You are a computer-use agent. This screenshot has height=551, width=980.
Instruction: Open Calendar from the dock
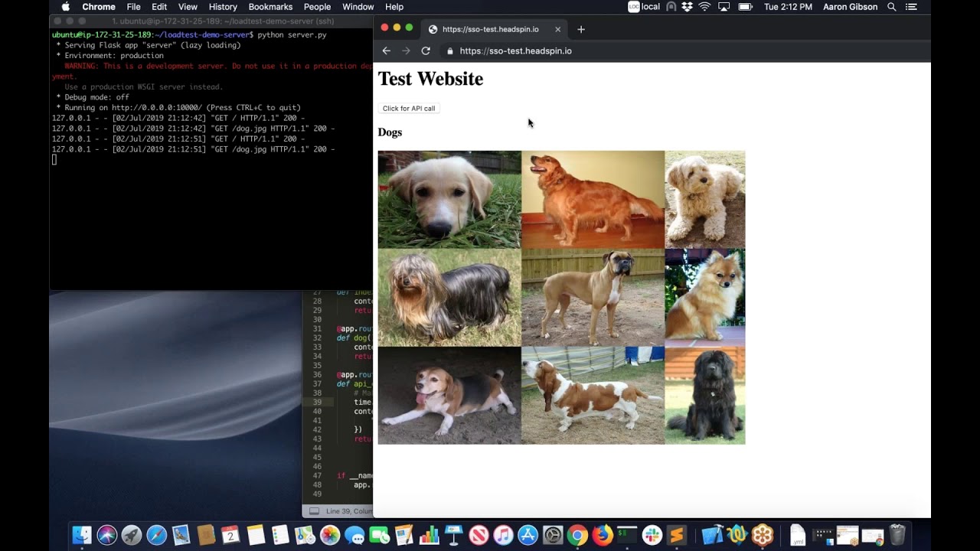click(x=230, y=535)
